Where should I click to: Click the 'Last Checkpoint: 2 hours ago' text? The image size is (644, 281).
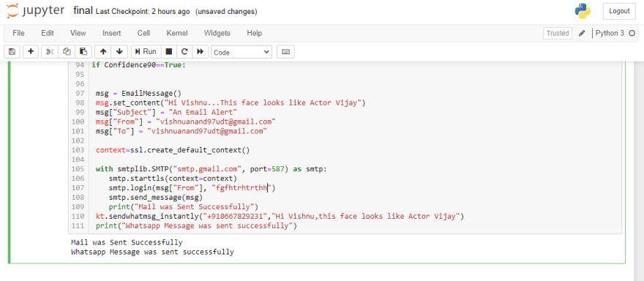(x=143, y=12)
